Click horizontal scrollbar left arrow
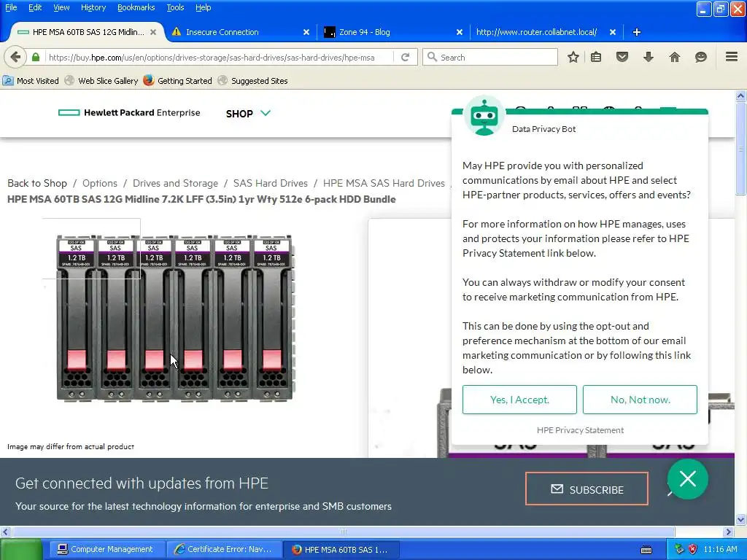Image resolution: width=747 pixels, height=560 pixels. [5, 532]
